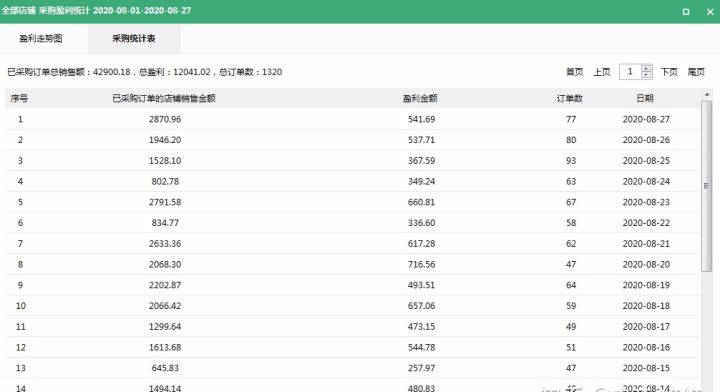This screenshot has height=392, width=720.
Task: Click the vertical scrollbar thumb
Action: coord(707,186)
